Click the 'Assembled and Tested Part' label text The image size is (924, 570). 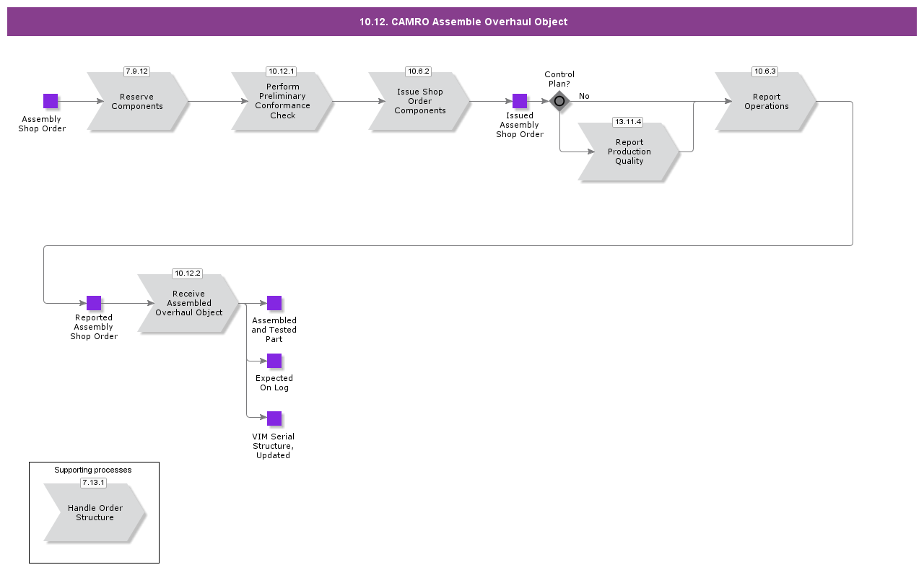pos(274,330)
